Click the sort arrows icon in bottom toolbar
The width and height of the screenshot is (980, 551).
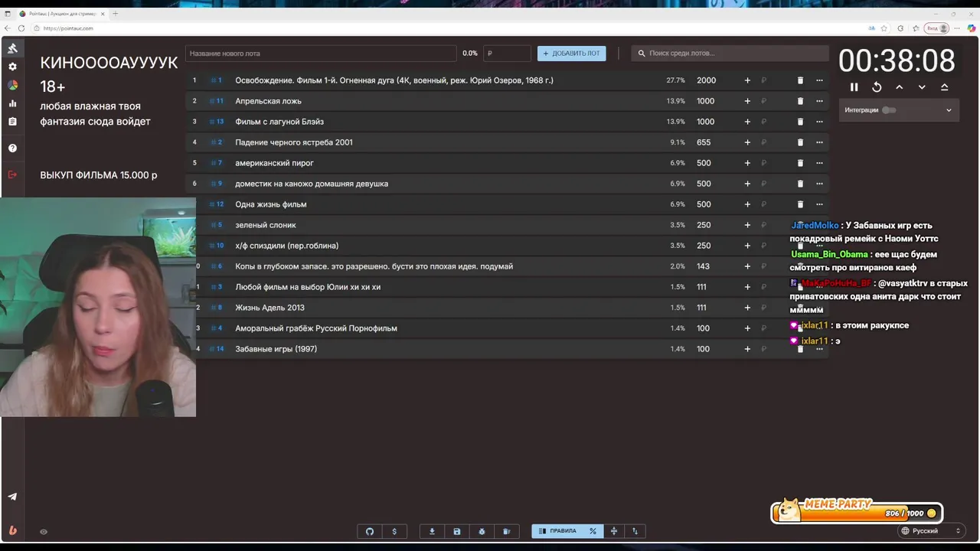(x=635, y=531)
